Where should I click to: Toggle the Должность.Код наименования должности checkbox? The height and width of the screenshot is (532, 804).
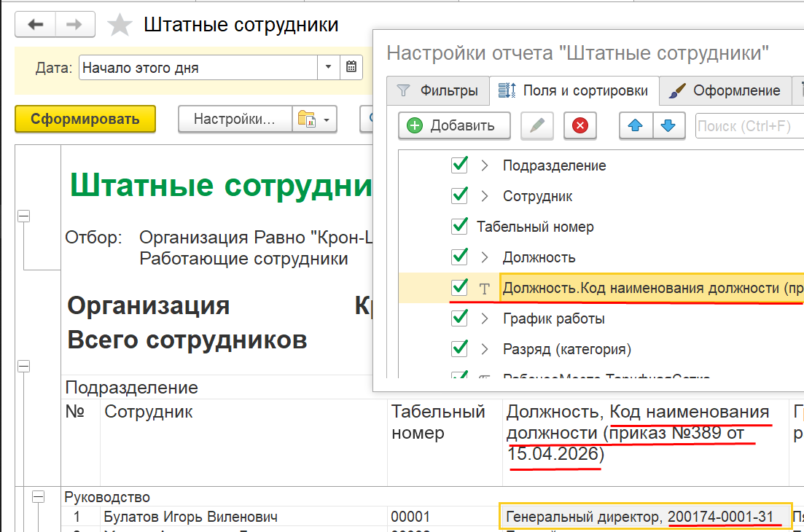[459, 287]
